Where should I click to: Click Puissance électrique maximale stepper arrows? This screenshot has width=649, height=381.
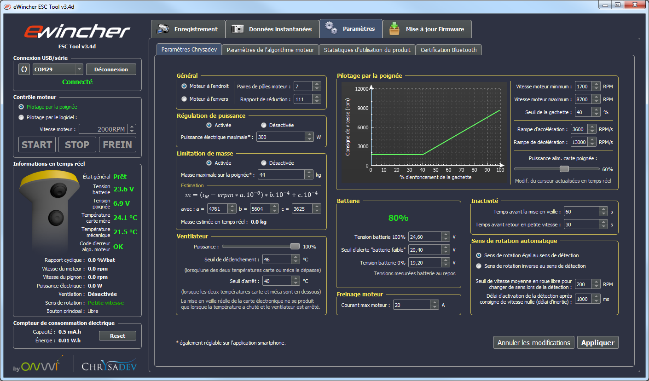point(309,137)
